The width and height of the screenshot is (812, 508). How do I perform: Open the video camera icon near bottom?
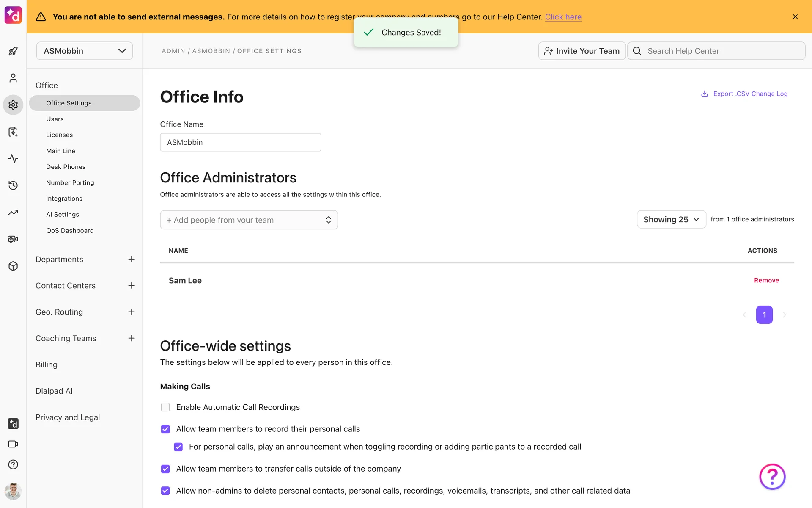pos(13,444)
